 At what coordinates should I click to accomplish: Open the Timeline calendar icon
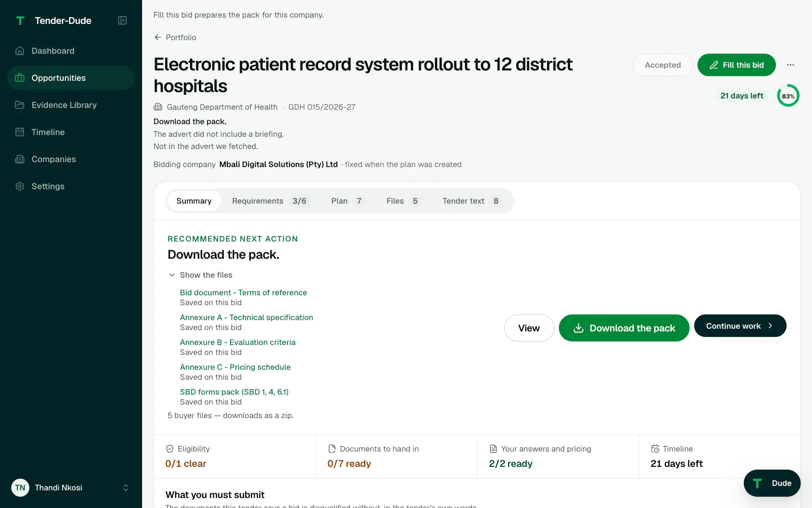tap(20, 132)
